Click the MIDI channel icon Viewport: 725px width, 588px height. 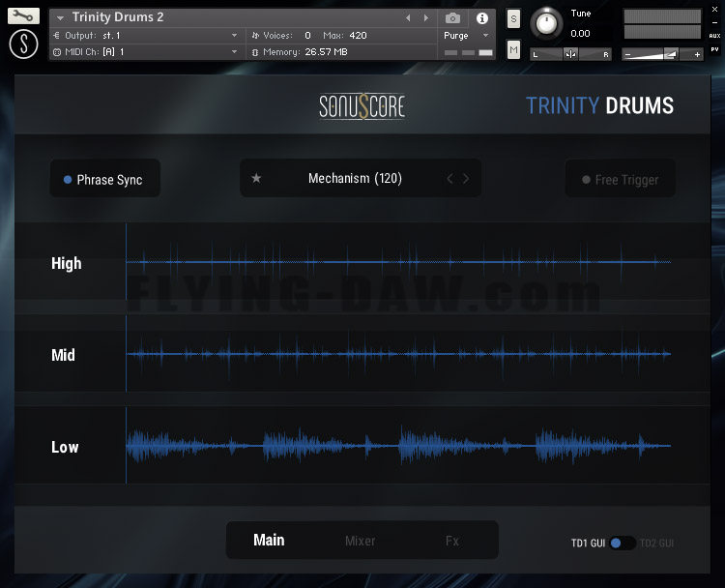56,52
